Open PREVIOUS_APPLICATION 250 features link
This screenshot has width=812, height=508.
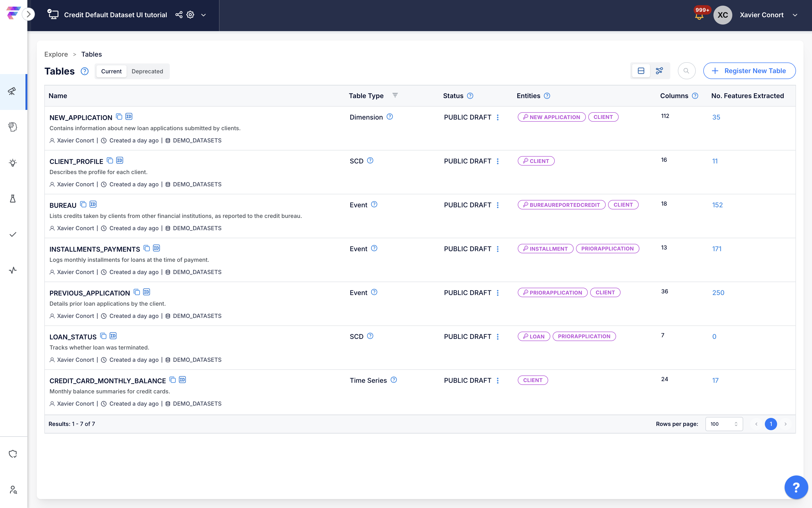pos(718,293)
